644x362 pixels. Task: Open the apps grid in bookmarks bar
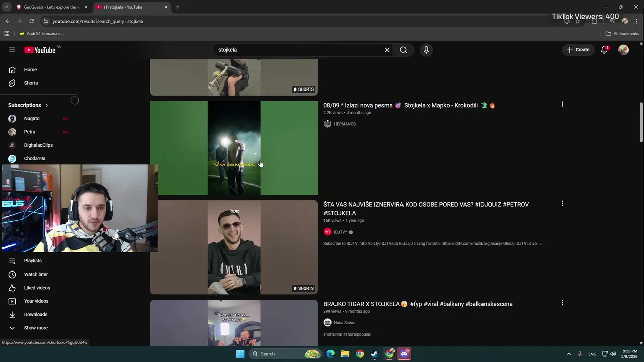[x=7, y=34]
